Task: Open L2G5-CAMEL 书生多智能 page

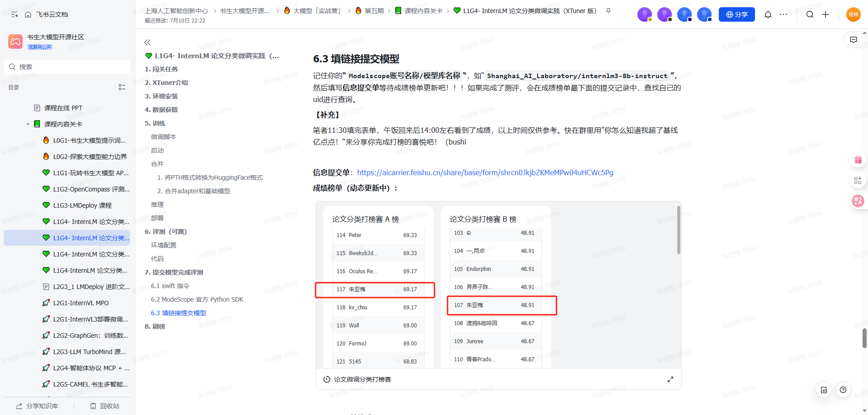Action: [90, 384]
